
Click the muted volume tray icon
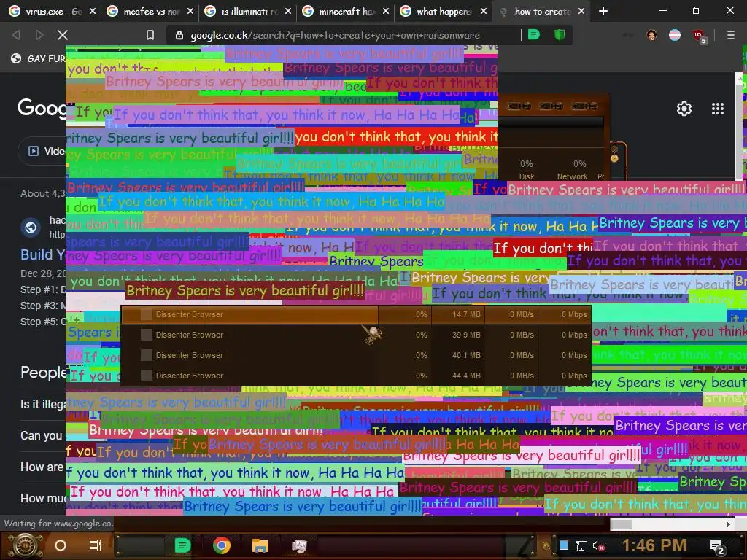[598, 545]
